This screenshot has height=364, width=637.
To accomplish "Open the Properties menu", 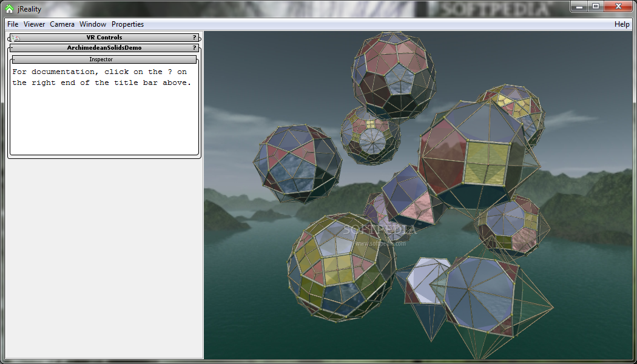I will coord(127,24).
